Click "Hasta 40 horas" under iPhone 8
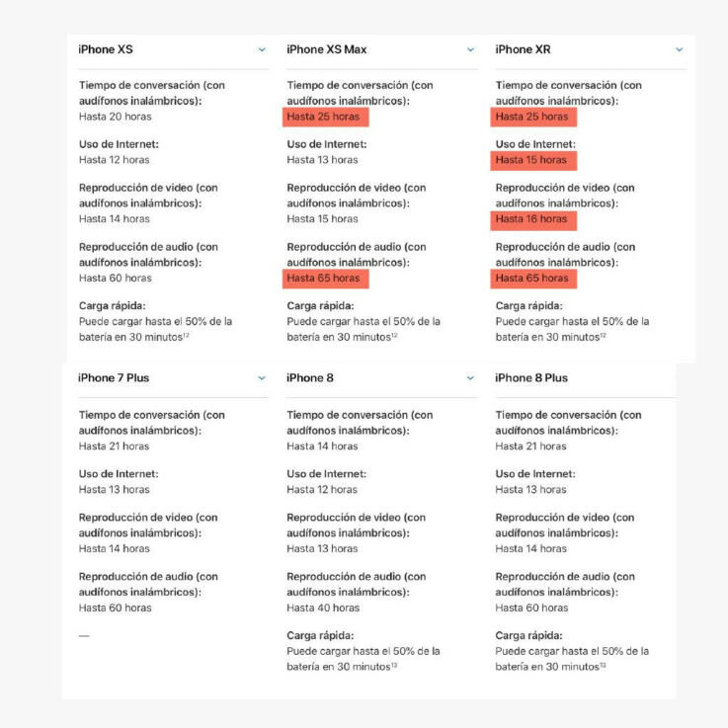728x728 pixels. [323, 608]
